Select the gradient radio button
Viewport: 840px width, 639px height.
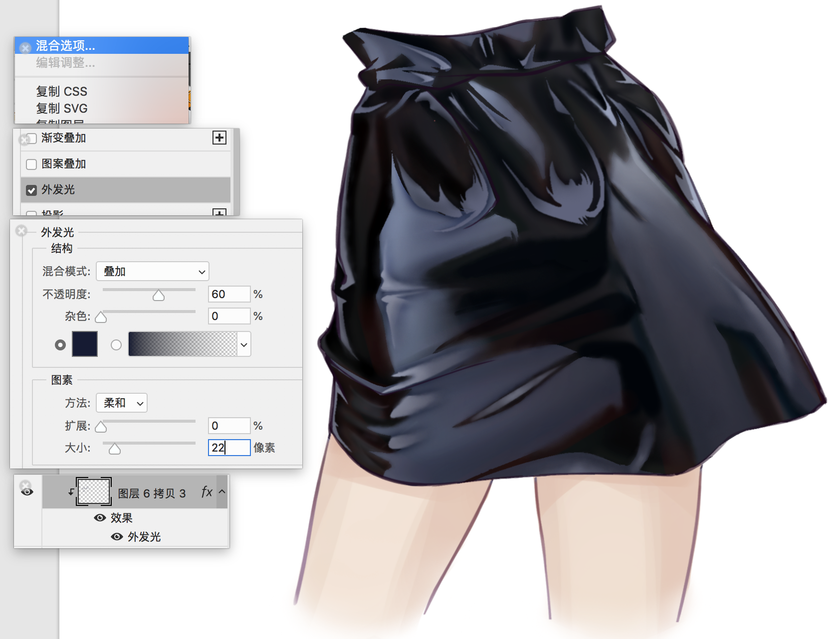tap(116, 345)
